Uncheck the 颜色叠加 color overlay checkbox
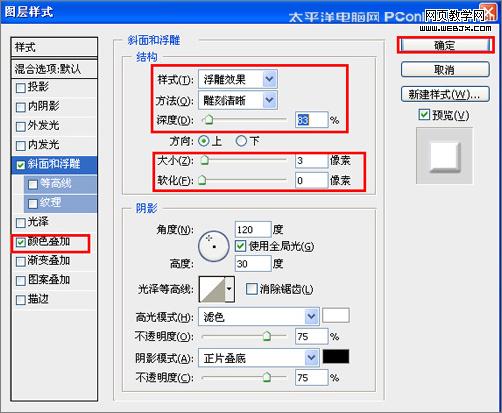This screenshot has width=502, height=413. [x=20, y=242]
